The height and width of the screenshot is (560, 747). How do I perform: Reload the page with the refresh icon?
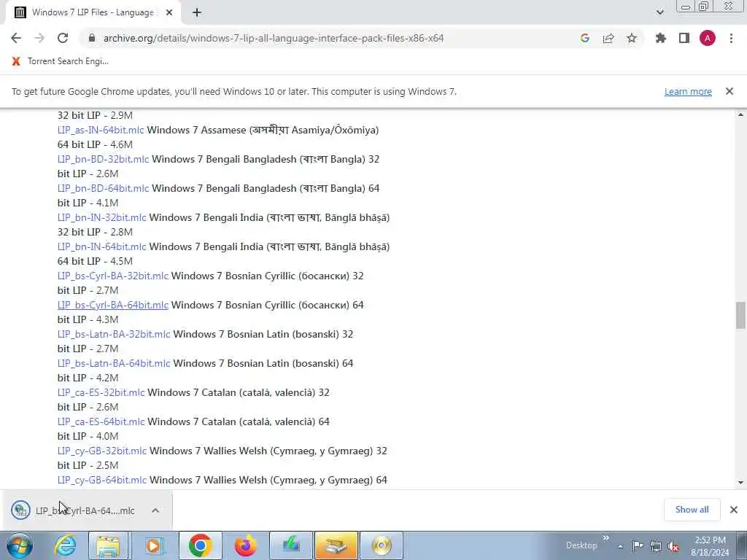[63, 38]
